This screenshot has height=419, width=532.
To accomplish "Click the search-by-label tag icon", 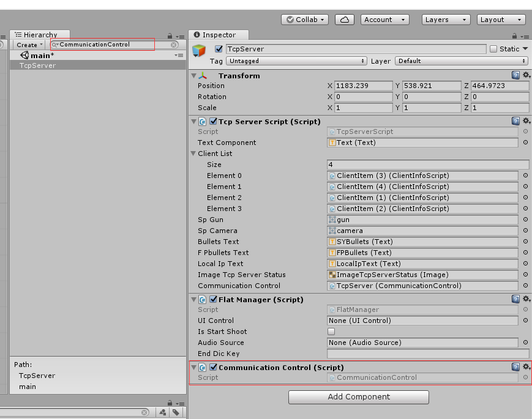I will [x=176, y=412].
